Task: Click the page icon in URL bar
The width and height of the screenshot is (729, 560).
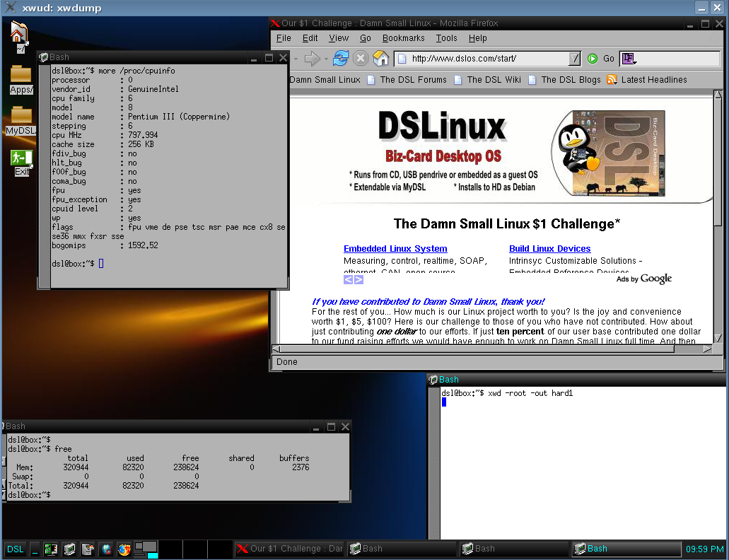Action: (402, 59)
